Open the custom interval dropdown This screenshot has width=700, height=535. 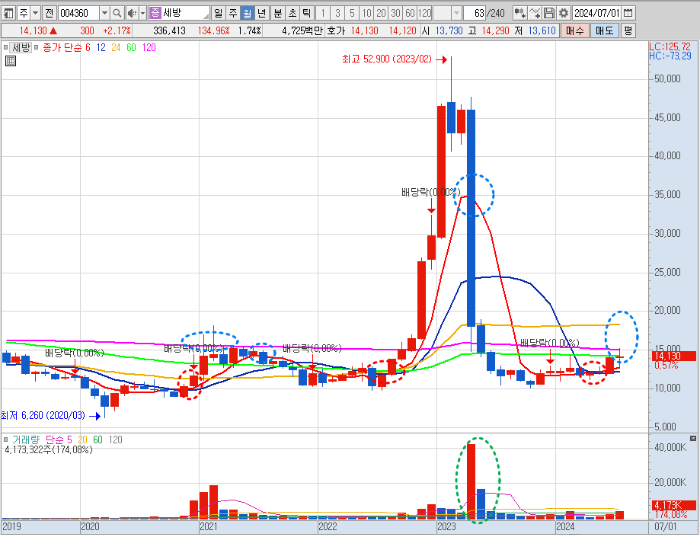(456, 13)
